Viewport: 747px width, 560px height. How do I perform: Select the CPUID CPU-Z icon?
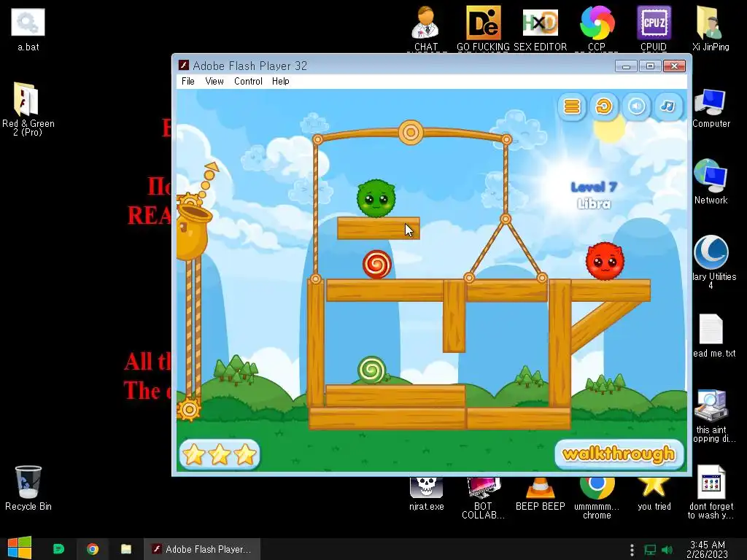[x=654, y=28]
